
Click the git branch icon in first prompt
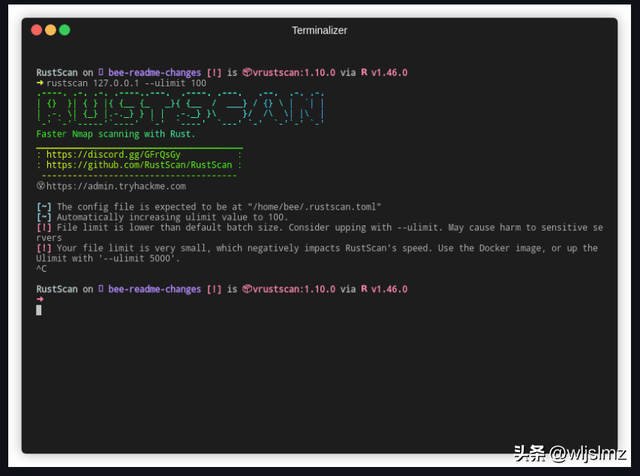[x=101, y=72]
